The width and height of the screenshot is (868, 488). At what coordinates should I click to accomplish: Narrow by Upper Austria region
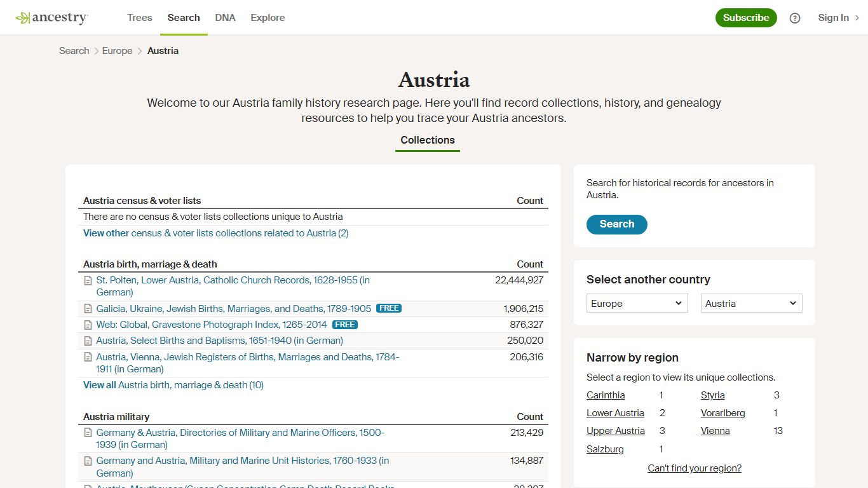616,431
